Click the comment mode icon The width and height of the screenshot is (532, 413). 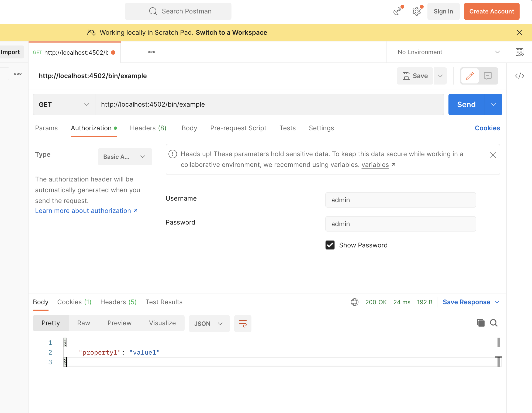coord(488,76)
